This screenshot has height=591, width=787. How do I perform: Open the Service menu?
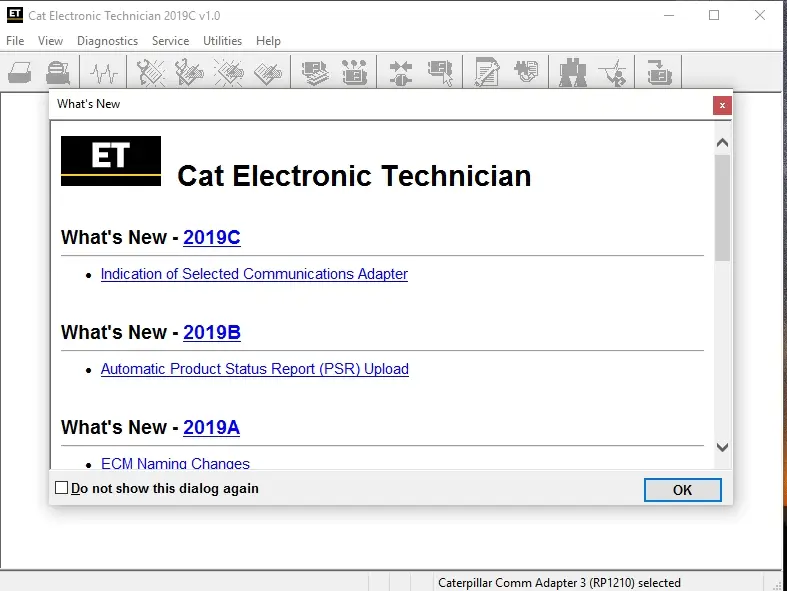pos(170,41)
